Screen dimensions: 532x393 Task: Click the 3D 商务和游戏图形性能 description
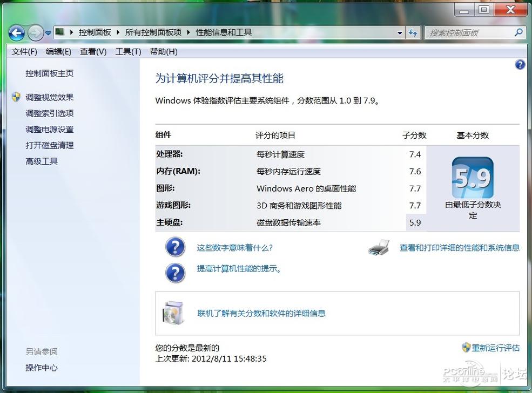pyautogui.click(x=299, y=206)
